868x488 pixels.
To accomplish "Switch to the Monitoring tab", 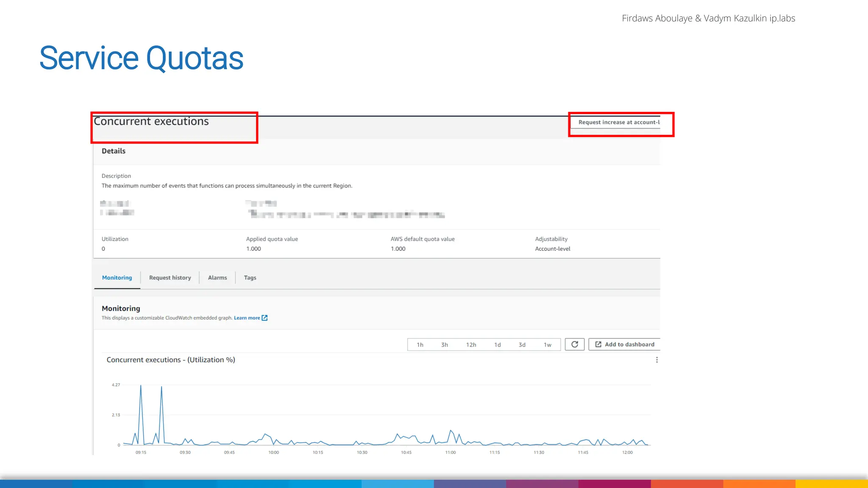I will [x=117, y=277].
